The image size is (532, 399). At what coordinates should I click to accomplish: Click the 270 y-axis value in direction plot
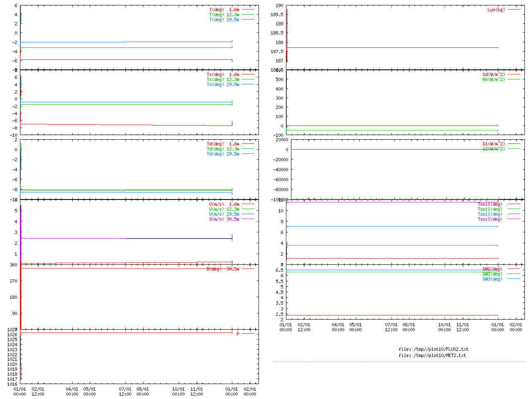click(x=14, y=281)
